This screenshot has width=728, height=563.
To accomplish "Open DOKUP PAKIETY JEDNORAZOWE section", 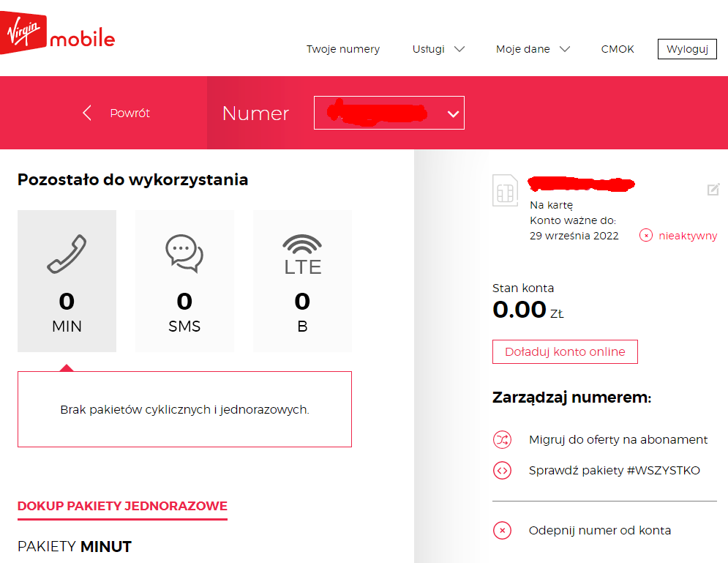I will pyautogui.click(x=121, y=505).
